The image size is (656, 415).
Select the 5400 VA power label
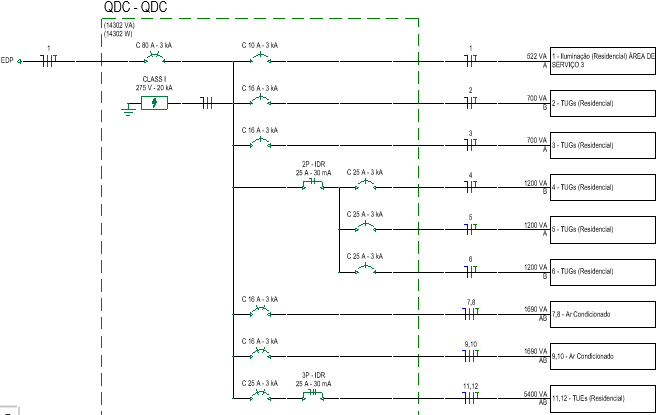pos(534,393)
